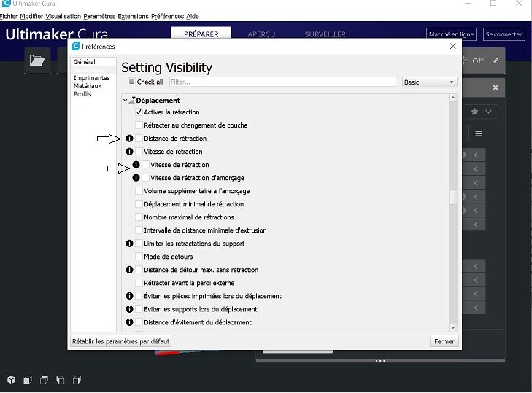Click Rétablir les paramètres par défaut
The width and height of the screenshot is (532, 393).
tap(121, 341)
